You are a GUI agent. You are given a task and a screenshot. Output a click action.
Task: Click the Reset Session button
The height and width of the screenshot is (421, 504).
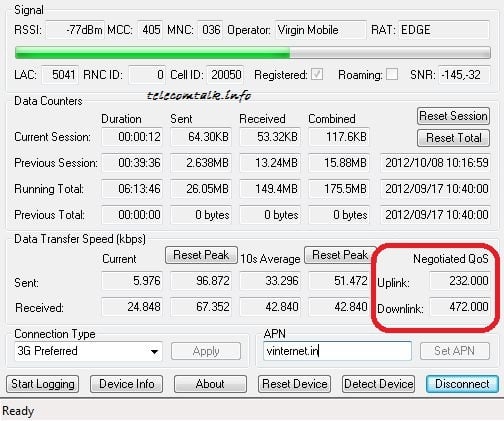pyautogui.click(x=453, y=116)
